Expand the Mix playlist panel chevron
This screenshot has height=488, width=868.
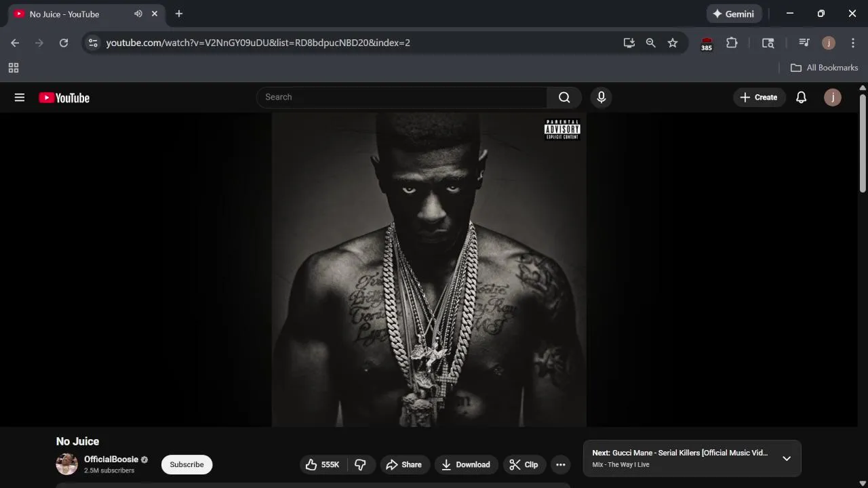tap(787, 458)
